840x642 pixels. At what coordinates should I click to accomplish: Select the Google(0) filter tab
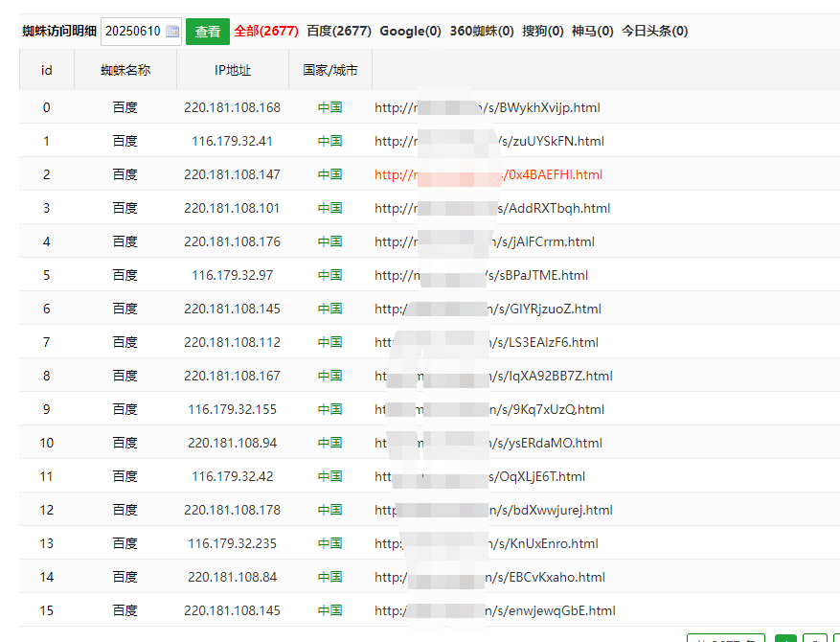(x=410, y=31)
